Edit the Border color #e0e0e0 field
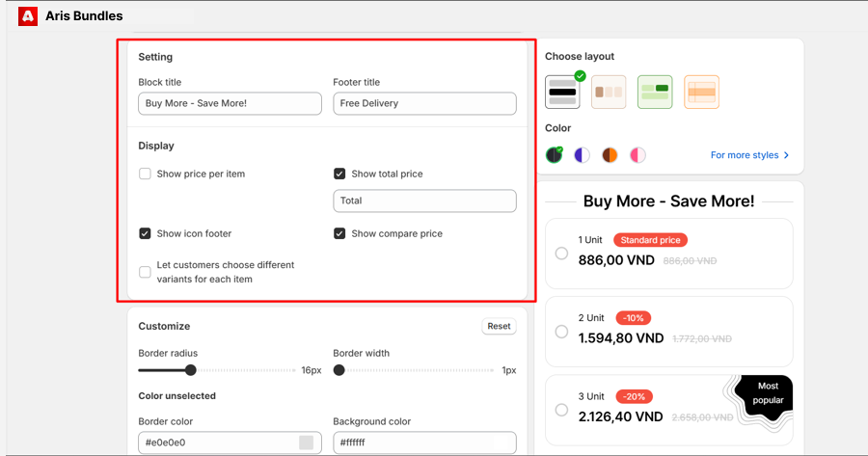Viewport: 868px width, 456px height. pyautogui.click(x=230, y=443)
